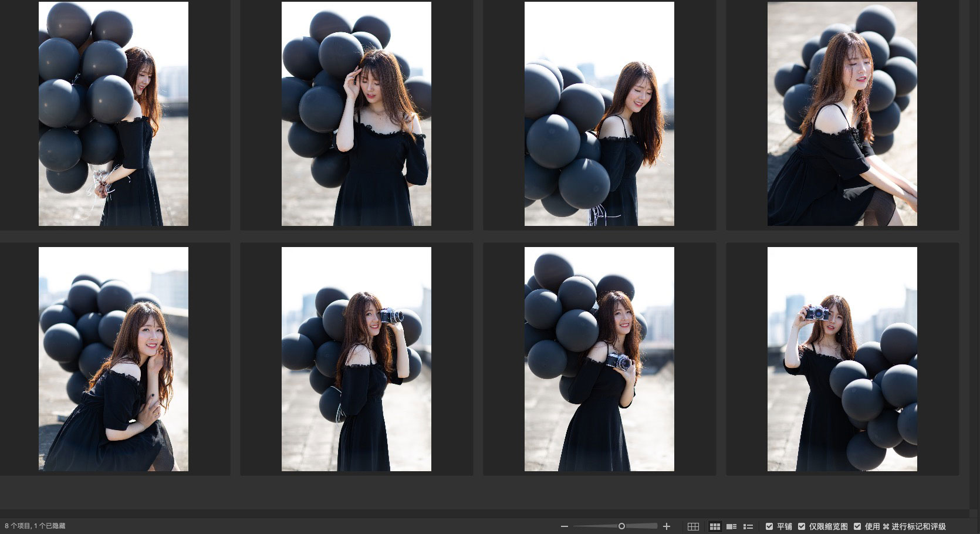Screen dimensions: 980x534
Task: Select photo of woman raising camera beside head
Action: [x=356, y=359]
